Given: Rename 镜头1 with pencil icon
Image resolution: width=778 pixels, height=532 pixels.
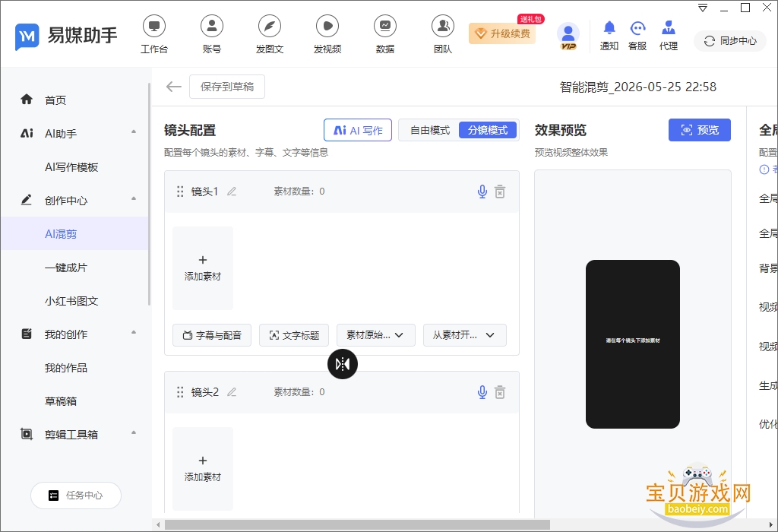Looking at the screenshot, I should pyautogui.click(x=232, y=192).
